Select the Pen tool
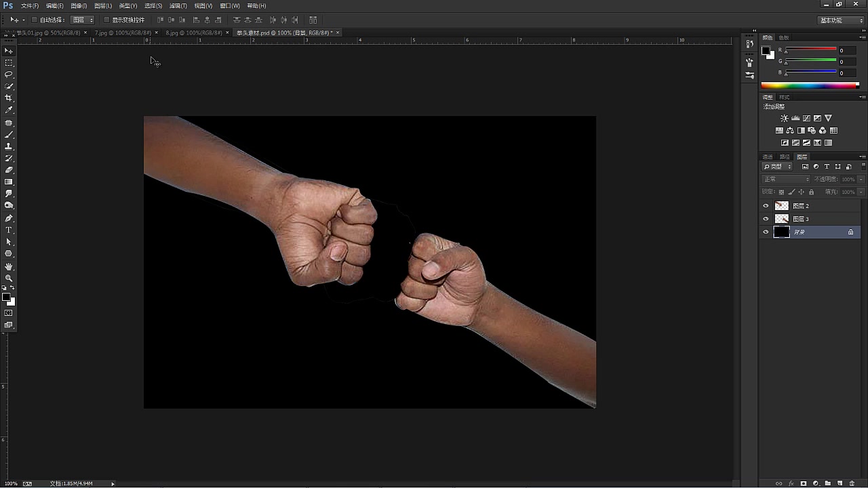This screenshot has height=488, width=868. click(9, 218)
